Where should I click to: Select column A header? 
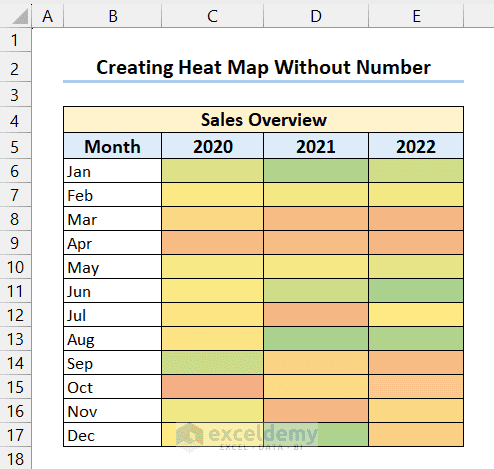(48, 16)
